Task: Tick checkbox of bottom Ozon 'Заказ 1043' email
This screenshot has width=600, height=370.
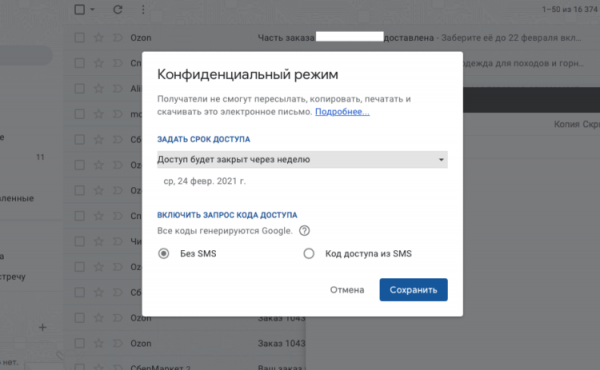Action: click(x=80, y=343)
